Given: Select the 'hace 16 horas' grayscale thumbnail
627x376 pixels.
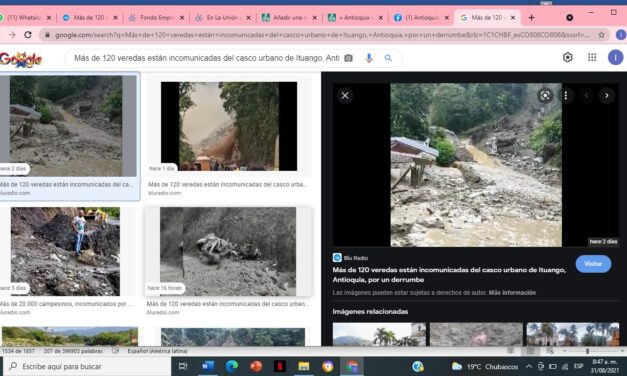Looking at the screenshot, I should (228, 251).
